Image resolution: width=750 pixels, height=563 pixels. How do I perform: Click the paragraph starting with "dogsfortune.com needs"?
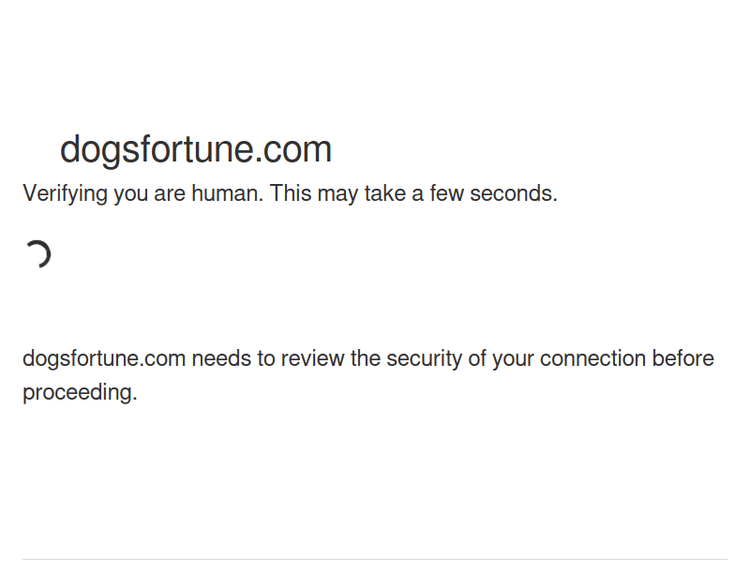368,375
